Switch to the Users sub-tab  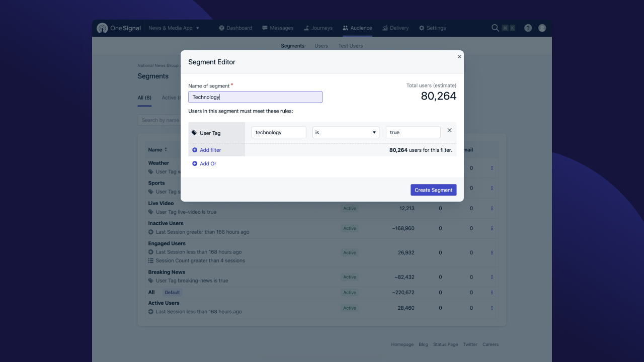tap(321, 46)
